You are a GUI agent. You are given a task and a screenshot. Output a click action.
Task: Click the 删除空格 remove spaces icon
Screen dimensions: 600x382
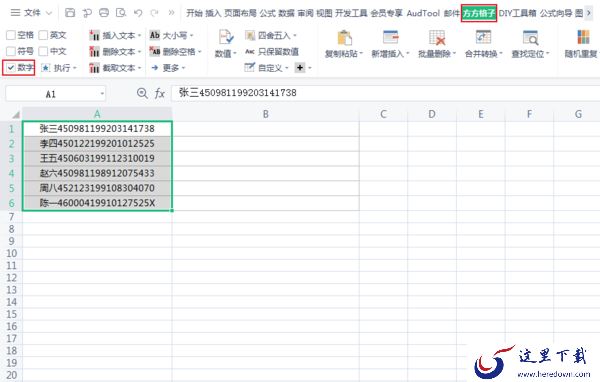(155, 51)
